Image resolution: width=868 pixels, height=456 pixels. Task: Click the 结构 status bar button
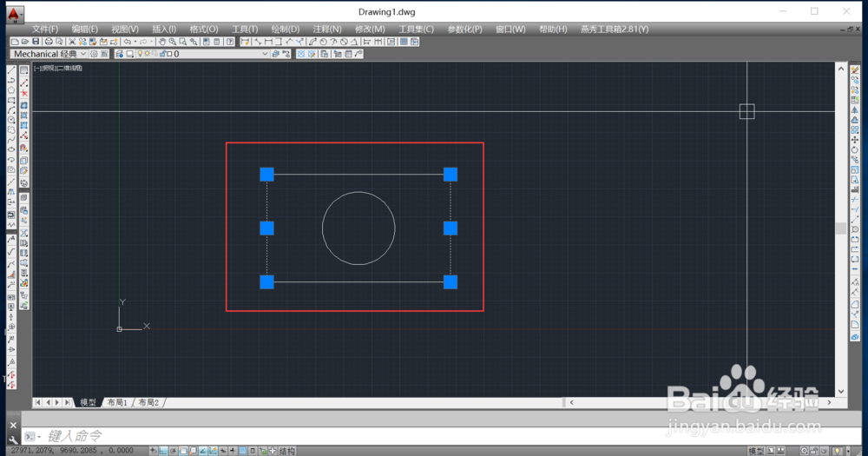click(286, 451)
